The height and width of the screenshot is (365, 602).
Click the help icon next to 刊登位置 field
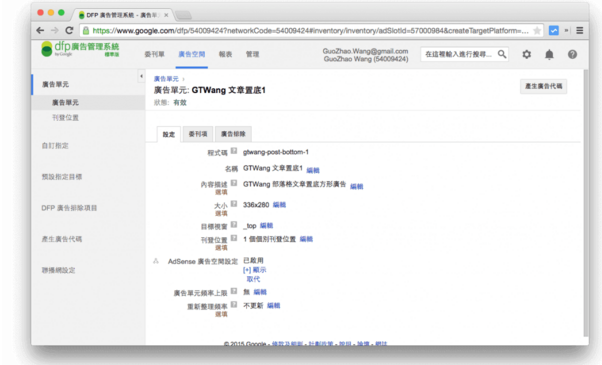(233, 238)
